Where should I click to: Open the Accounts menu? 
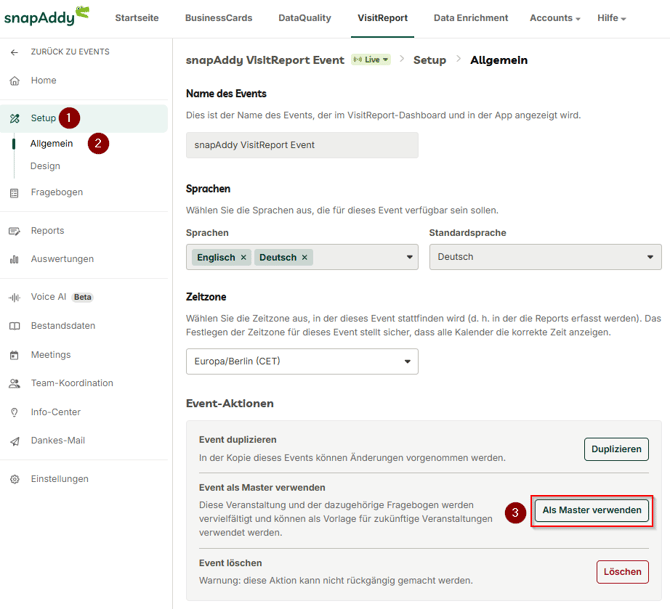coord(555,18)
